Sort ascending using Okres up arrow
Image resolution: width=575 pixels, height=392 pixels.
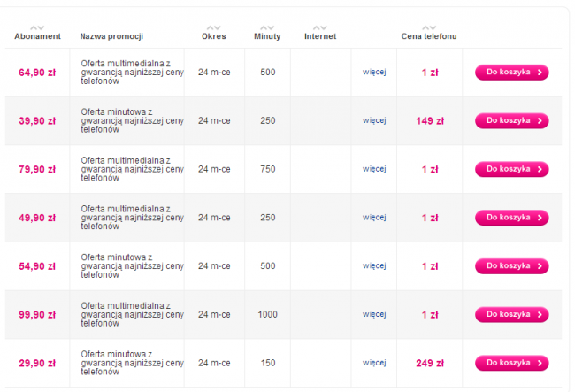[x=211, y=27]
